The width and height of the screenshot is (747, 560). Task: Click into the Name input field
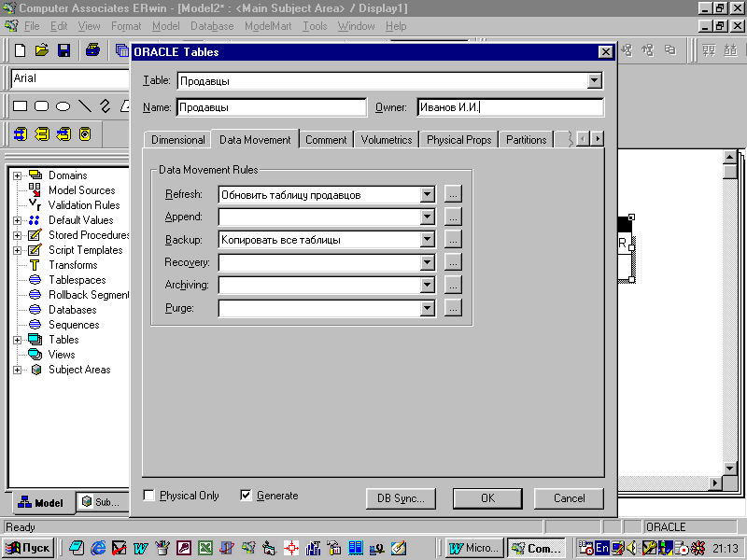pos(272,107)
